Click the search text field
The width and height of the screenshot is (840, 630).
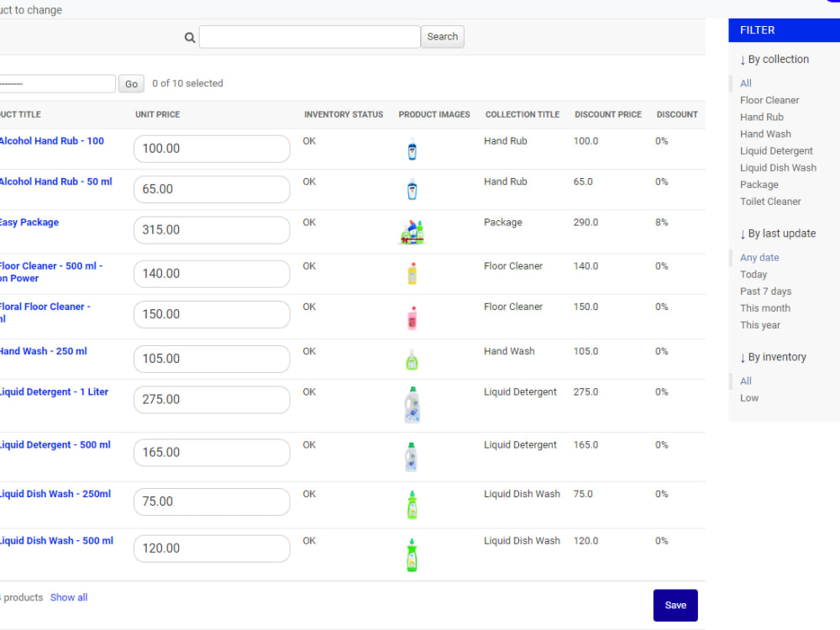pos(310,37)
